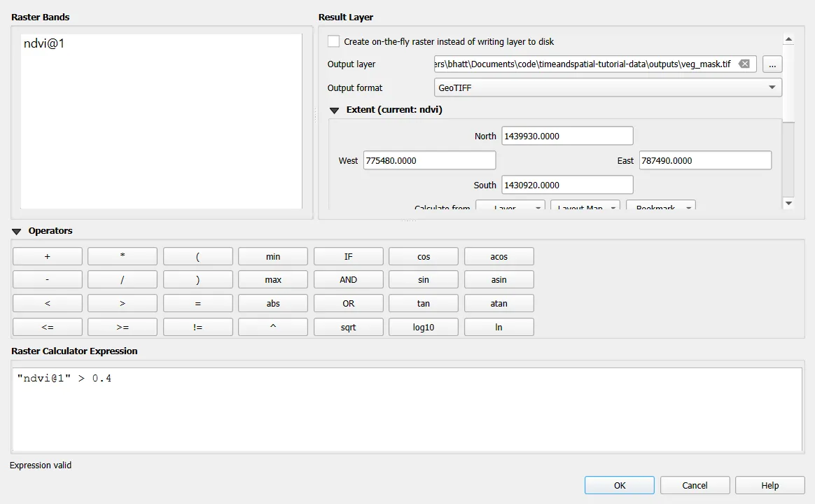
Task: Insert the less-than operator
Action: pos(48,303)
